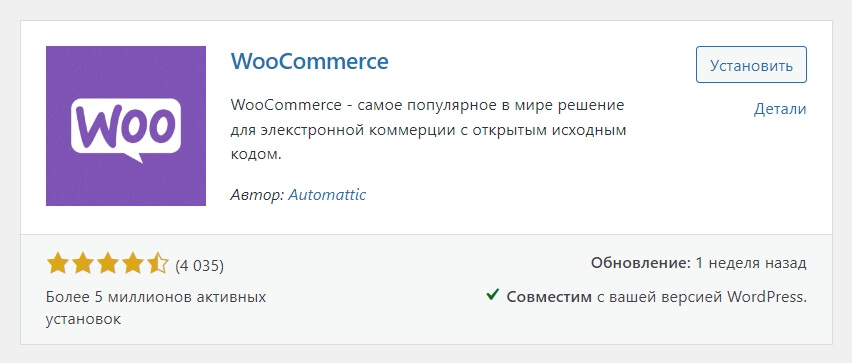Screen dimensions: 852x363
Task: Click the first gold rating star
Action: click(x=57, y=264)
